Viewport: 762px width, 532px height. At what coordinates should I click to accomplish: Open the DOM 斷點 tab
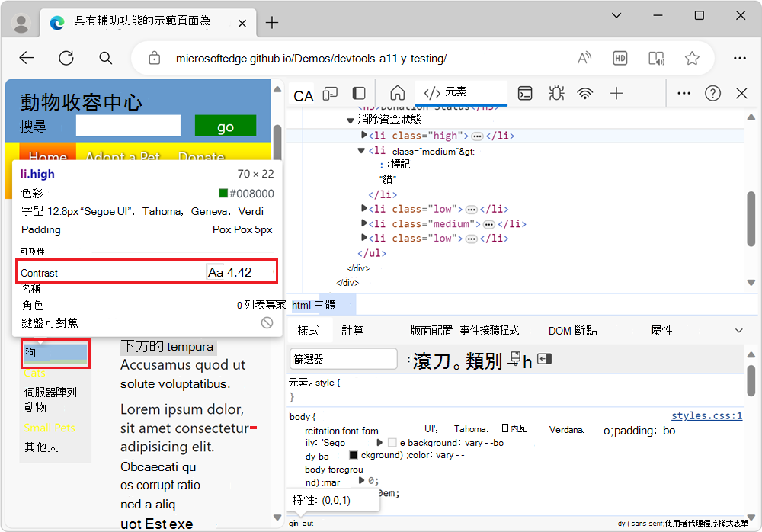coord(572,331)
